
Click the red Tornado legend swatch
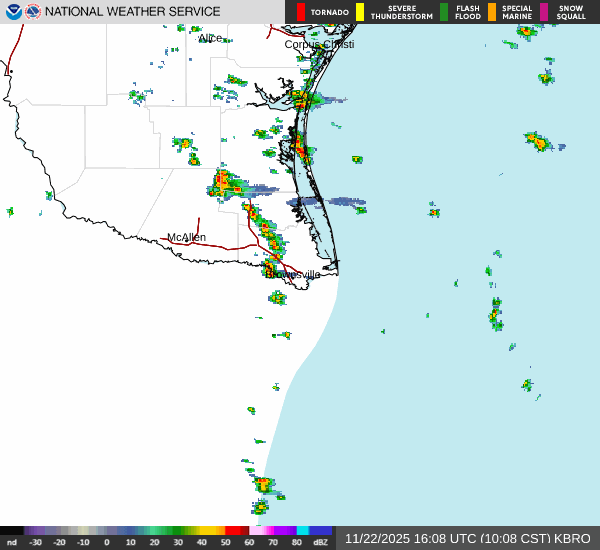coord(301,12)
